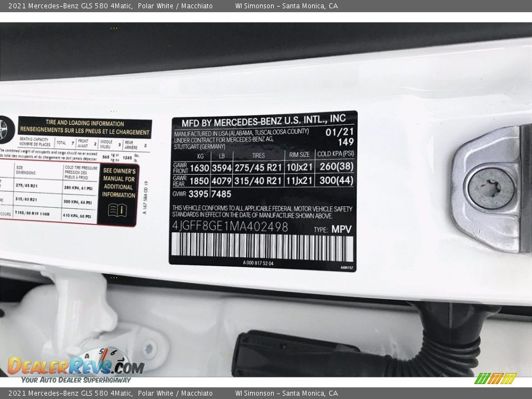Click the front axle weight 1630 kg
This screenshot has width=532, height=399.
click(x=199, y=168)
